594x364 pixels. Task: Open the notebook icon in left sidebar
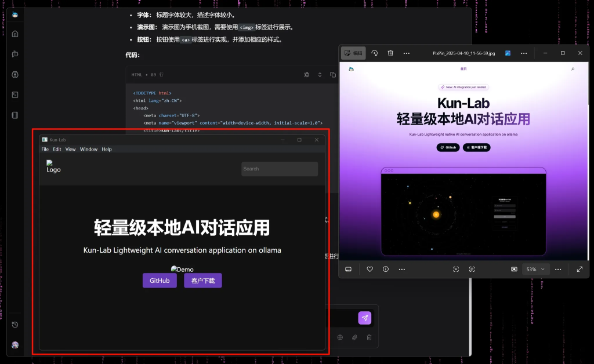15,115
